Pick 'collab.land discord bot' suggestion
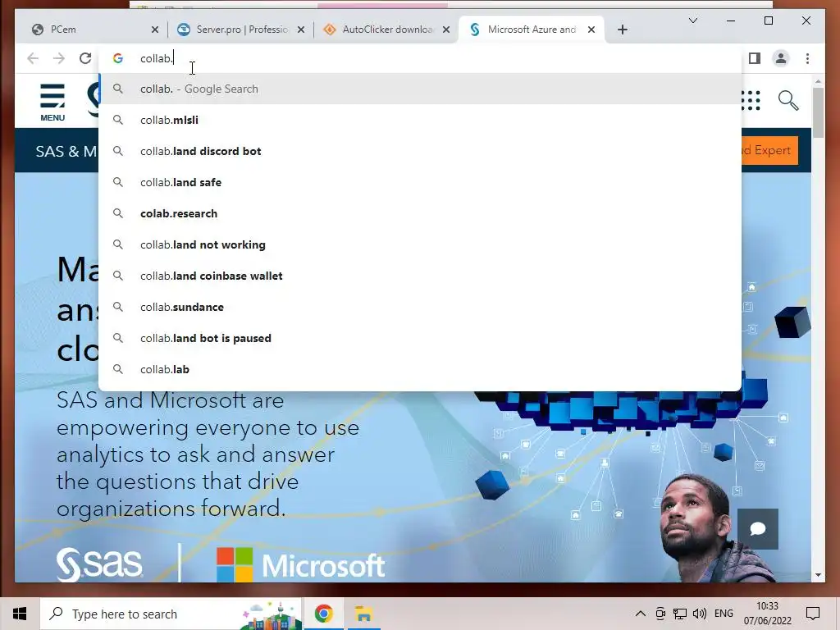Screen dimensions: 840x630 click(421, 151)
